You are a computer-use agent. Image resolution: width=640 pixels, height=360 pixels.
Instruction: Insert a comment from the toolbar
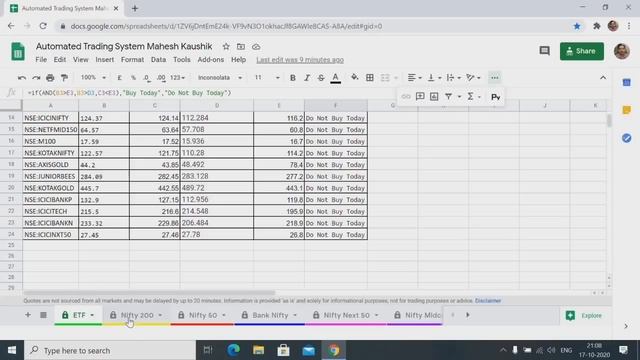(x=420, y=96)
